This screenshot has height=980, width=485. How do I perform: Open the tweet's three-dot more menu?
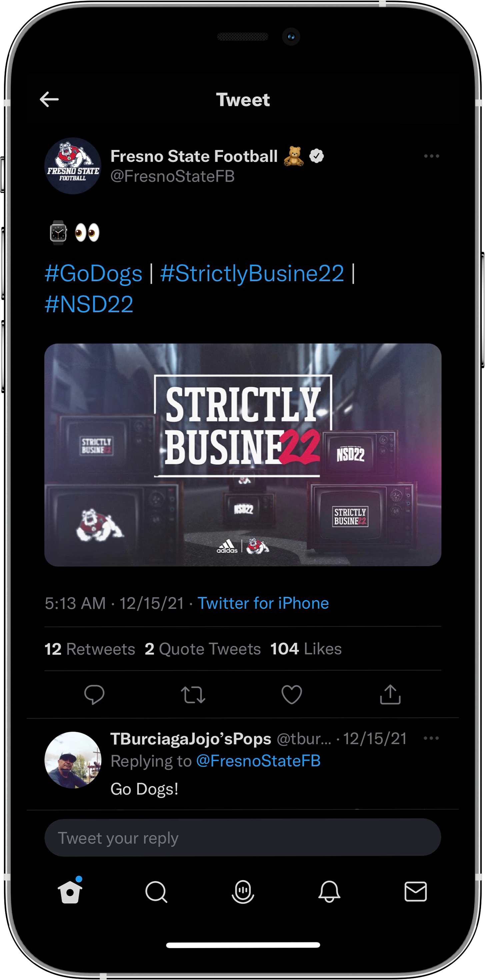coord(431,156)
